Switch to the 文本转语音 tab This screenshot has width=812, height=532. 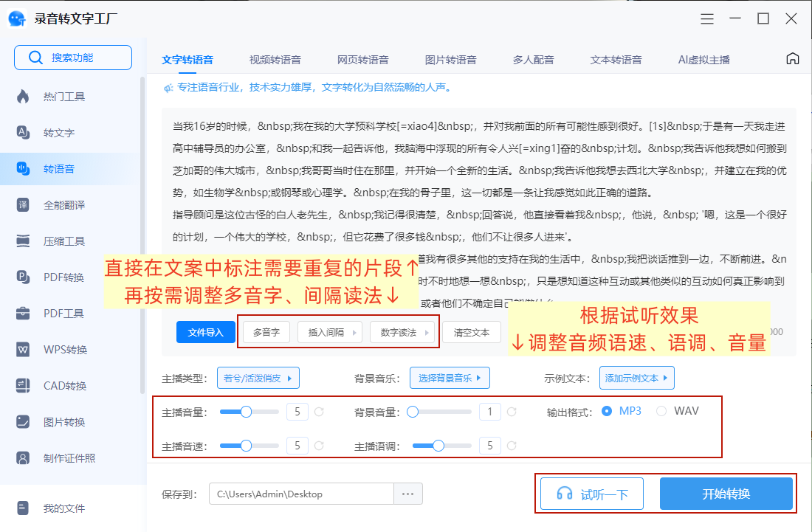(616, 60)
